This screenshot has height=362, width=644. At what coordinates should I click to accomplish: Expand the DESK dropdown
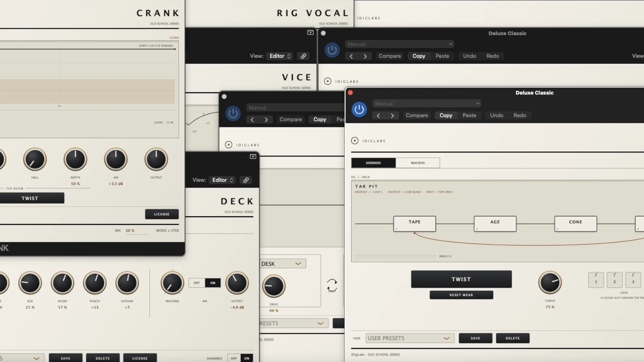click(x=283, y=264)
